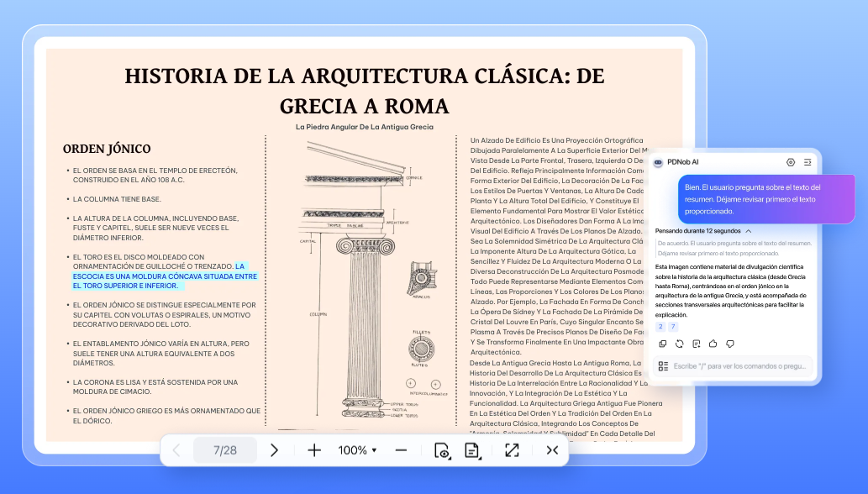
Task: Select the quote response icon
Action: click(x=697, y=344)
